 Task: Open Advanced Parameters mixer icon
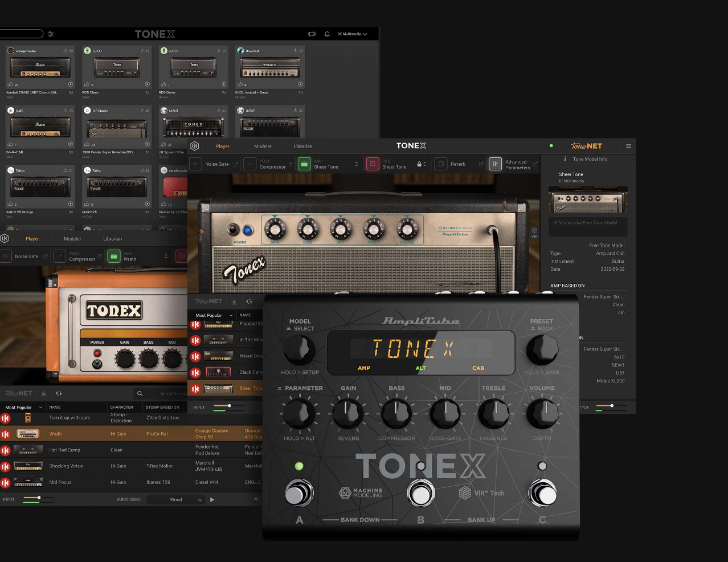point(495,164)
